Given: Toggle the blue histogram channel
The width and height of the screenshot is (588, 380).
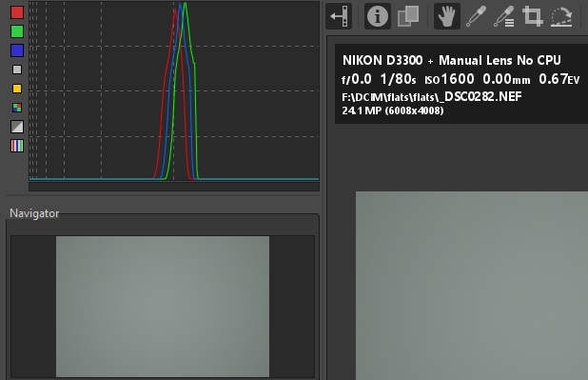Looking at the screenshot, I should click(x=17, y=50).
